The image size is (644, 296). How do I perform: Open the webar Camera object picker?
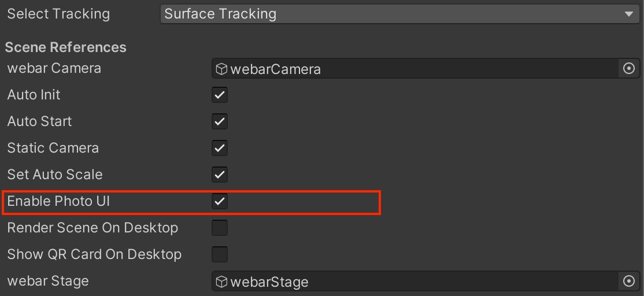(x=629, y=69)
